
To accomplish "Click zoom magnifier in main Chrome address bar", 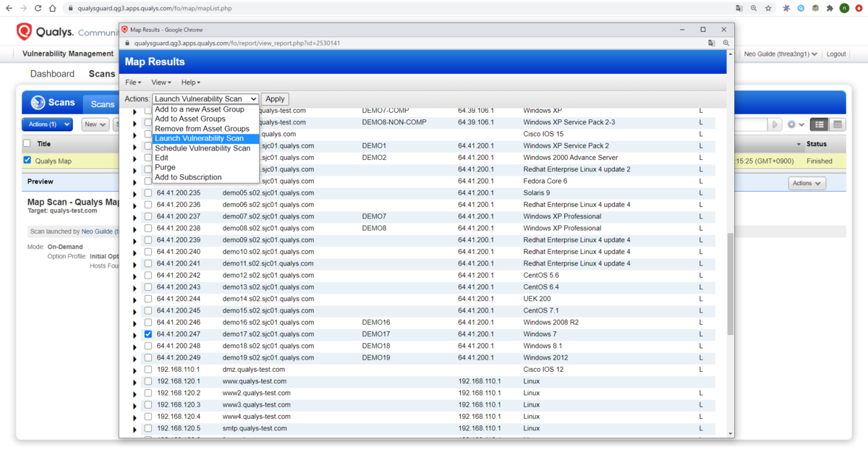I will 754,8.
